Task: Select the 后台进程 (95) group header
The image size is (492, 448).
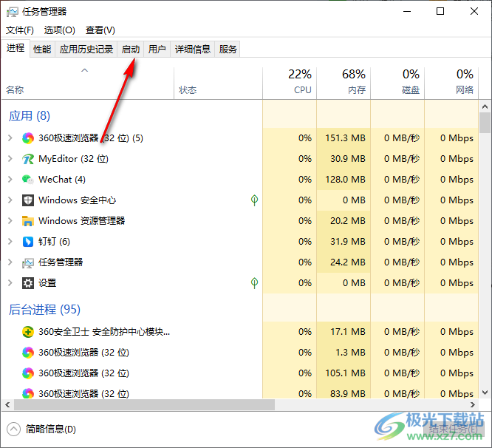Action: coord(44,310)
